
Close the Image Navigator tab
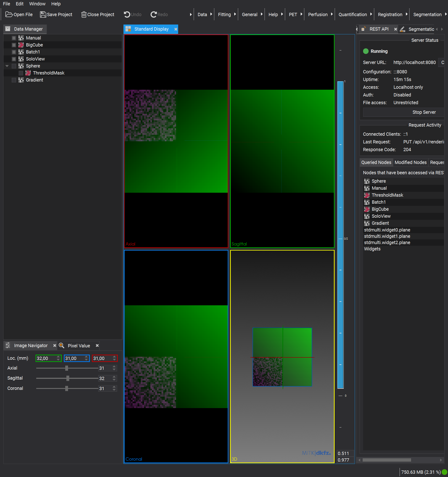click(54, 345)
